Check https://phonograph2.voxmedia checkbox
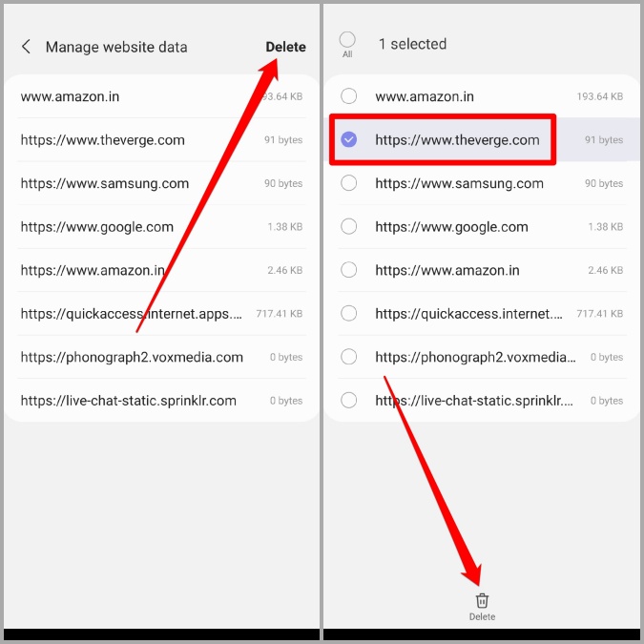The height and width of the screenshot is (644, 644). pos(348,357)
